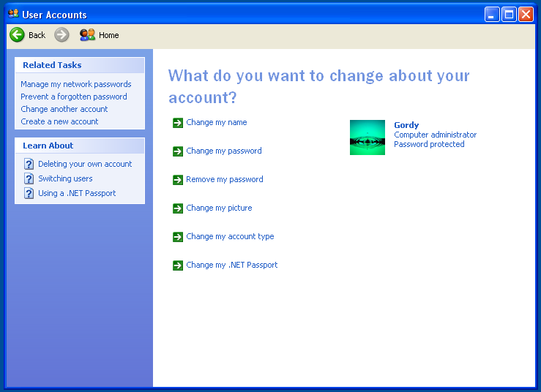541x392 pixels.
Task: Open Manage my network passwords
Action: (76, 84)
